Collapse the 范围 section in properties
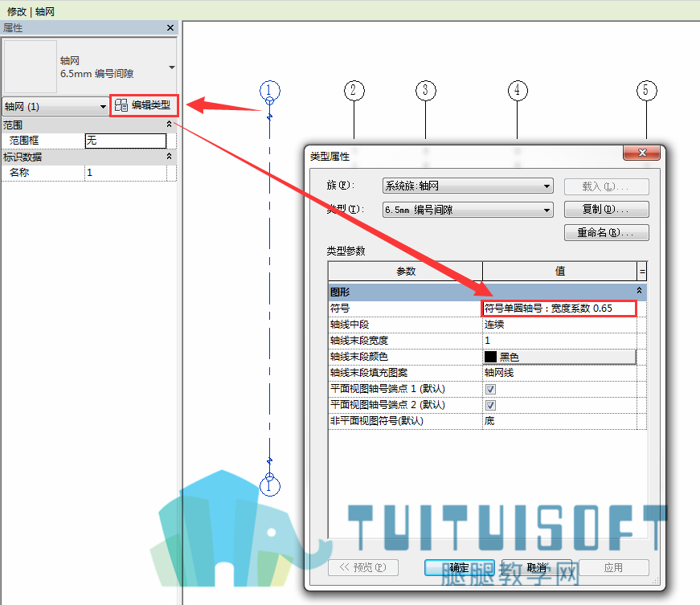Viewport: 700px width, 605px height. pos(170,125)
